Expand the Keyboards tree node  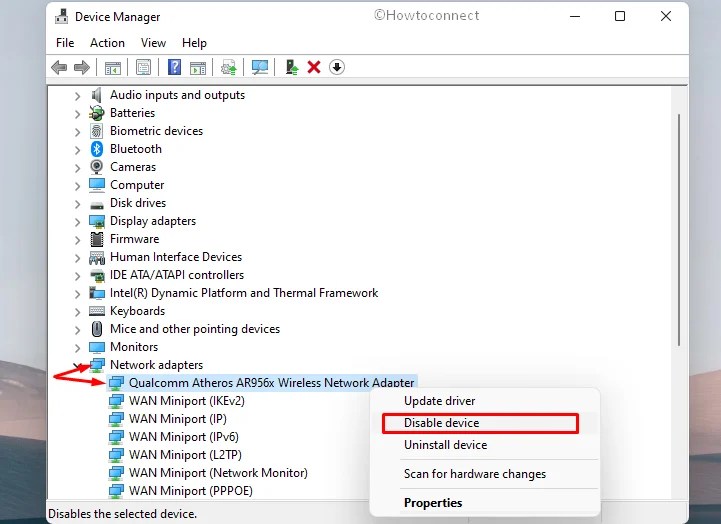[x=77, y=312]
